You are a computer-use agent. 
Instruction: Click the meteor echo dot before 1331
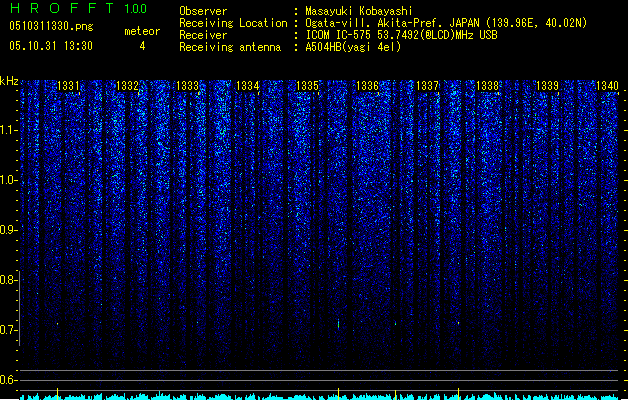click(57, 323)
